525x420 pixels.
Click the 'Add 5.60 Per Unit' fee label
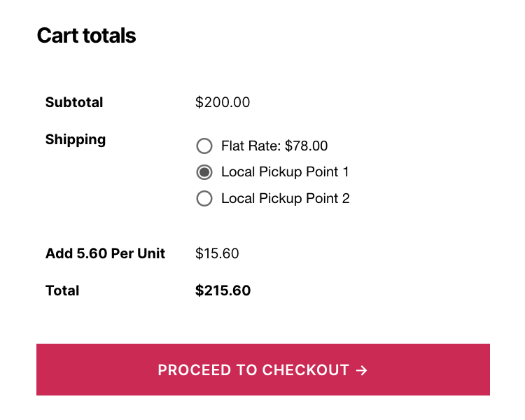click(x=105, y=253)
